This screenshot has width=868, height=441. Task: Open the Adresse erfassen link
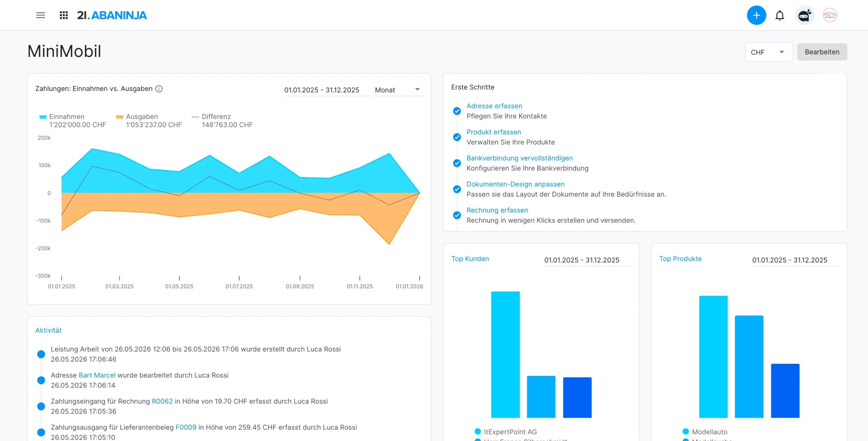pos(494,106)
